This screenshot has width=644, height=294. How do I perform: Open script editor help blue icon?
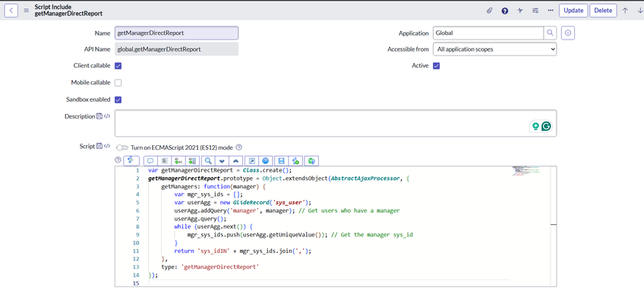[x=266, y=160]
